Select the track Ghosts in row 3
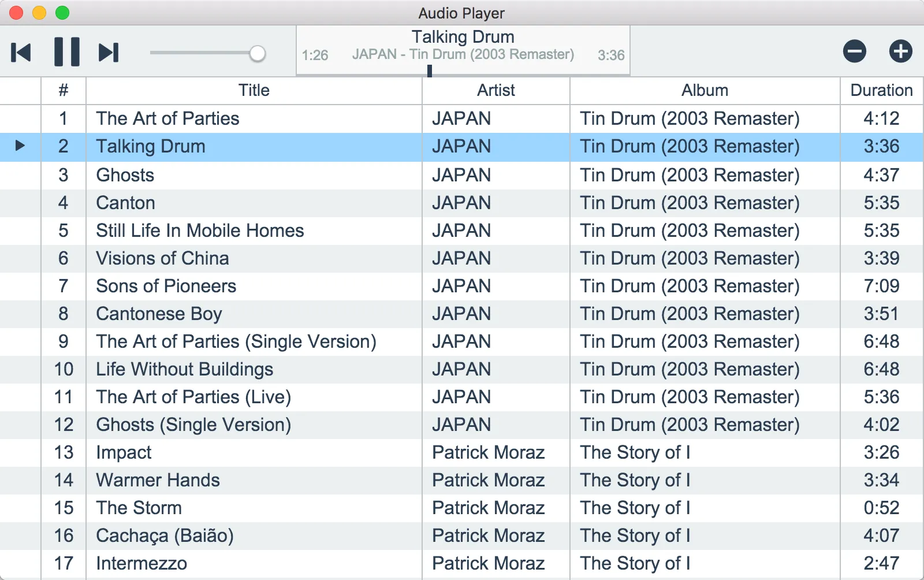Screen dimensions: 924x580 point(125,175)
